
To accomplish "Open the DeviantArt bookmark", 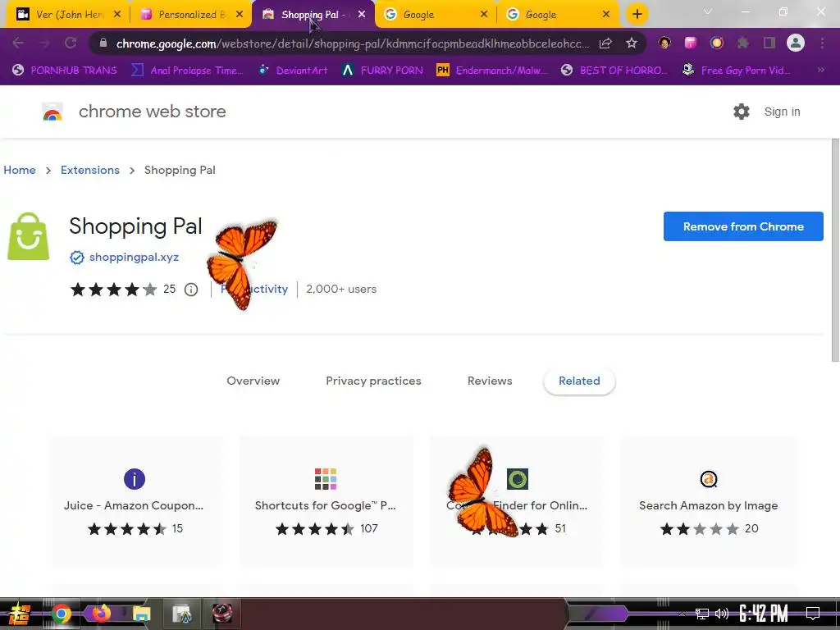I will tap(293, 70).
